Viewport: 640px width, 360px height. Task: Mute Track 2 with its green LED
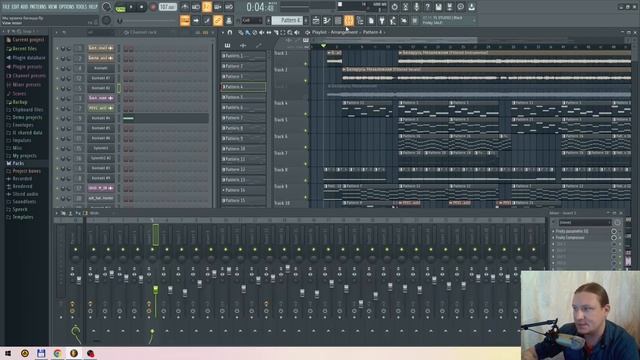305,80
